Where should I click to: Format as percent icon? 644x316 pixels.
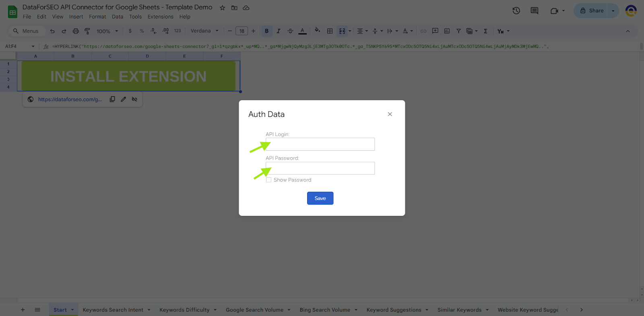pos(142,31)
